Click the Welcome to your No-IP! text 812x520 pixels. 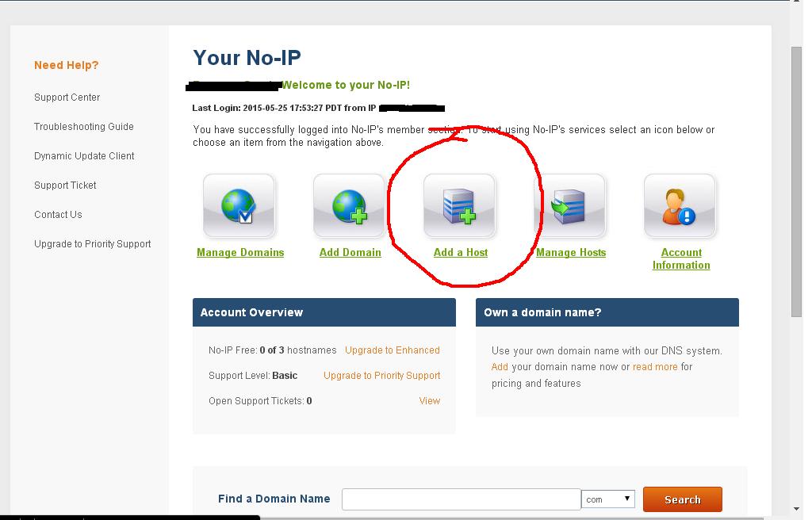(x=346, y=85)
